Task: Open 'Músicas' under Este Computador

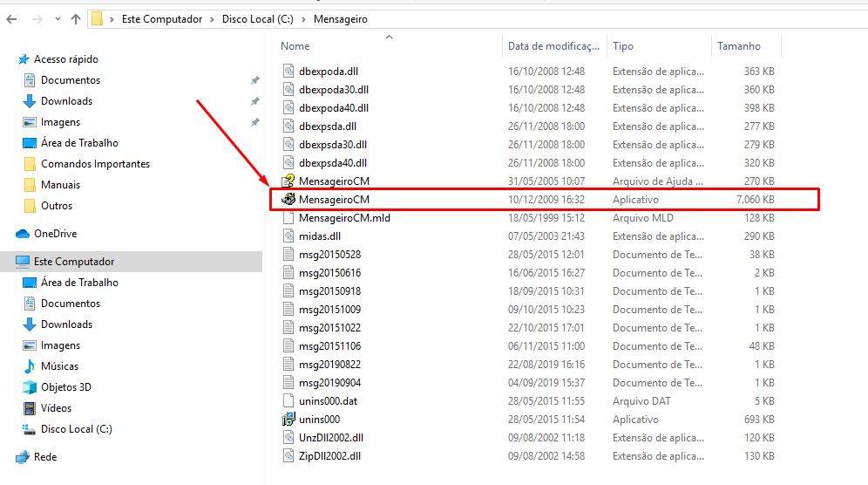Action: coord(60,366)
